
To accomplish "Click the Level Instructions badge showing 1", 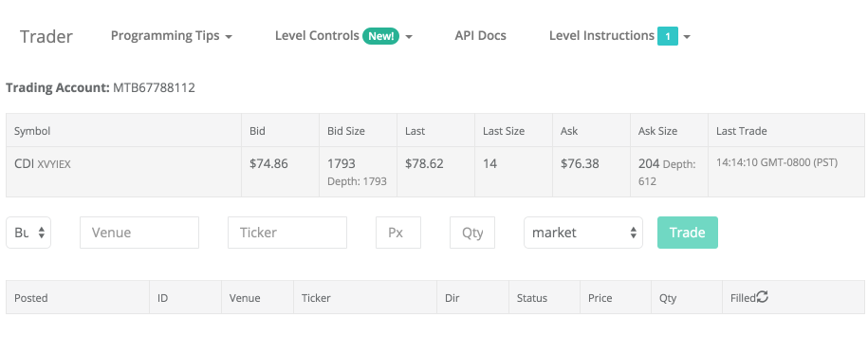I will tap(668, 36).
